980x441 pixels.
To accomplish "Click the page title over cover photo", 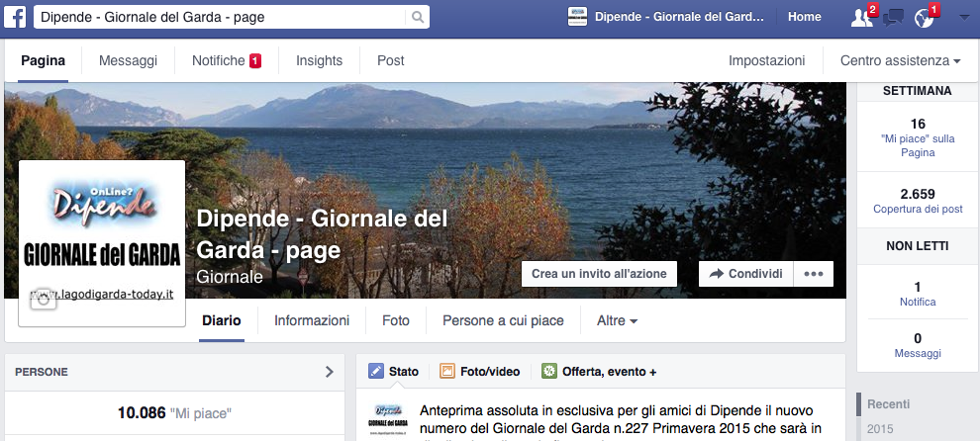I will click(322, 235).
